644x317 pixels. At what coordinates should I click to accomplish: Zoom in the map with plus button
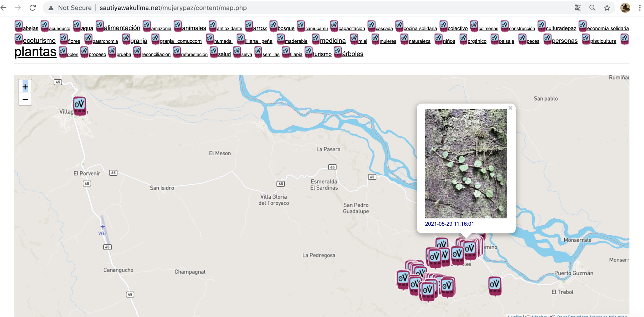tap(25, 87)
